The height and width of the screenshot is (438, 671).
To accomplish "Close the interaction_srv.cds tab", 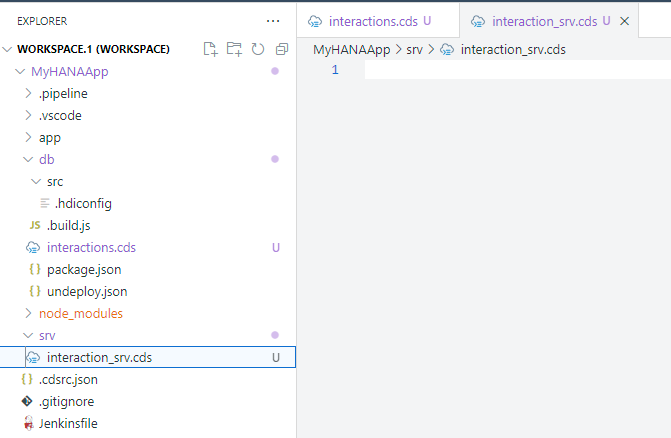I will 624,21.
